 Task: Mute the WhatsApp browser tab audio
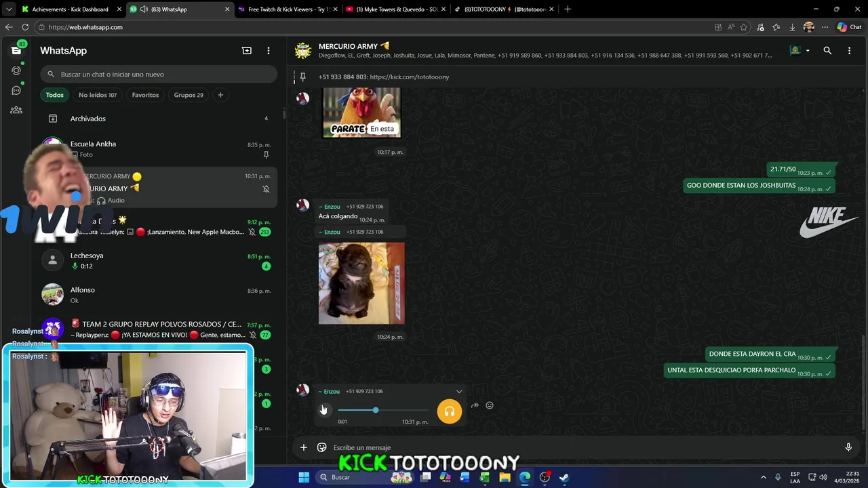coord(144,9)
